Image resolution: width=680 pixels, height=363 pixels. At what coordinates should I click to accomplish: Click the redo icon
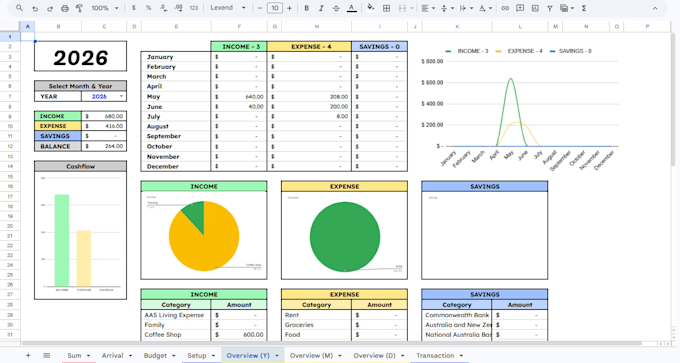coord(50,8)
